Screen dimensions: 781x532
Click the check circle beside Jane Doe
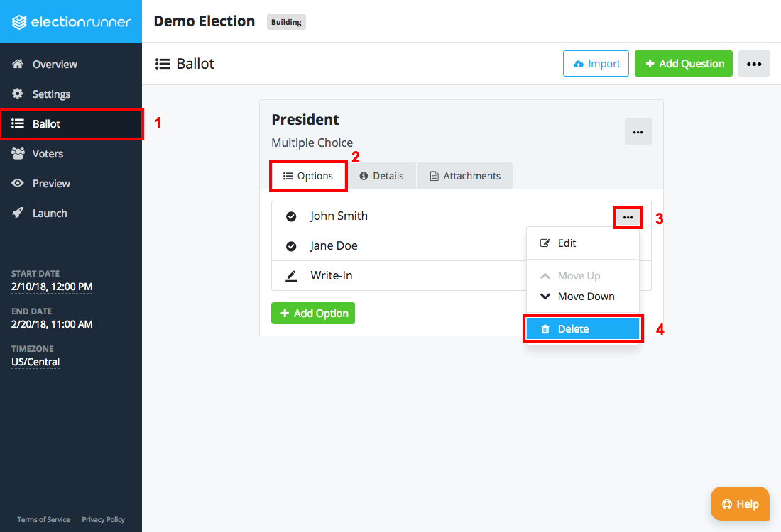(291, 246)
